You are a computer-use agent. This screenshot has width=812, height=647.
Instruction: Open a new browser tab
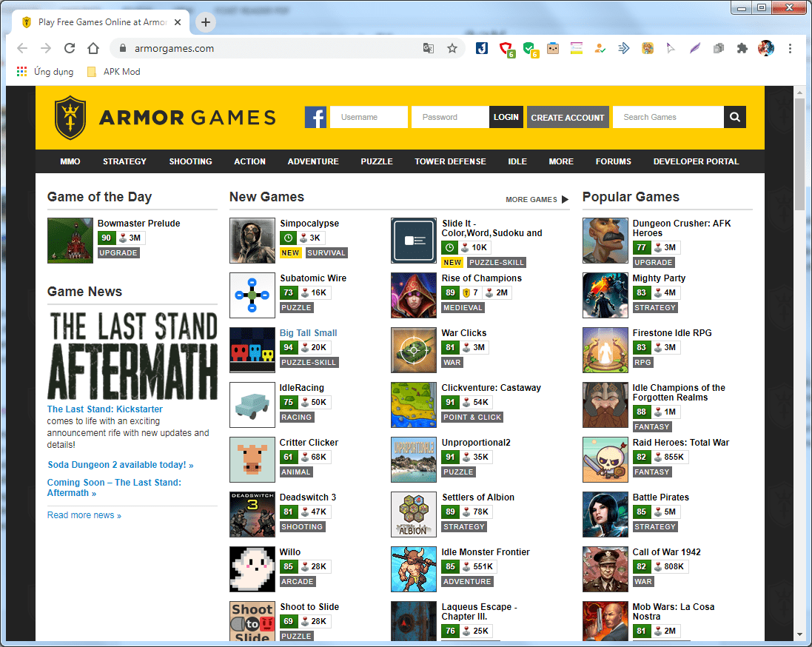(x=206, y=22)
